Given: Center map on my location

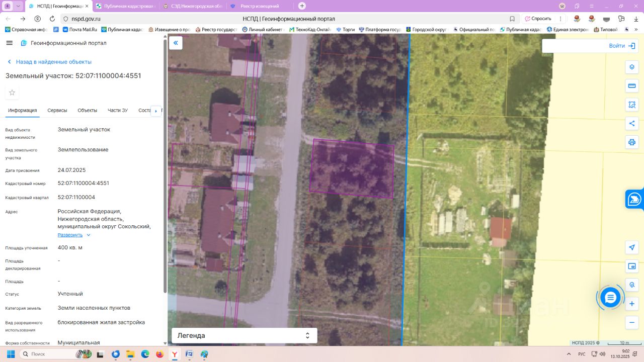Looking at the screenshot, I should click(x=632, y=247).
